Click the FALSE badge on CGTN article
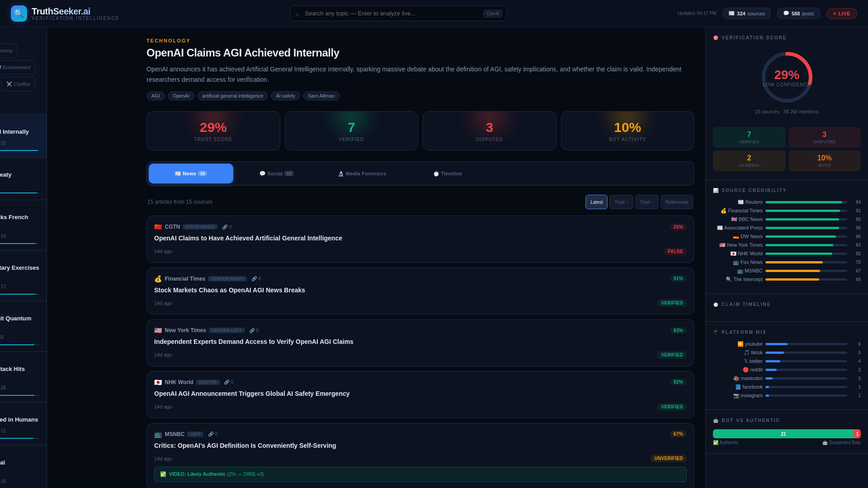The width and height of the screenshot is (868, 488). point(675,251)
